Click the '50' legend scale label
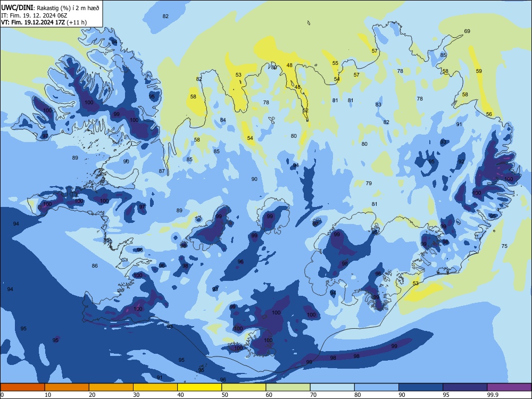 pos(225,395)
